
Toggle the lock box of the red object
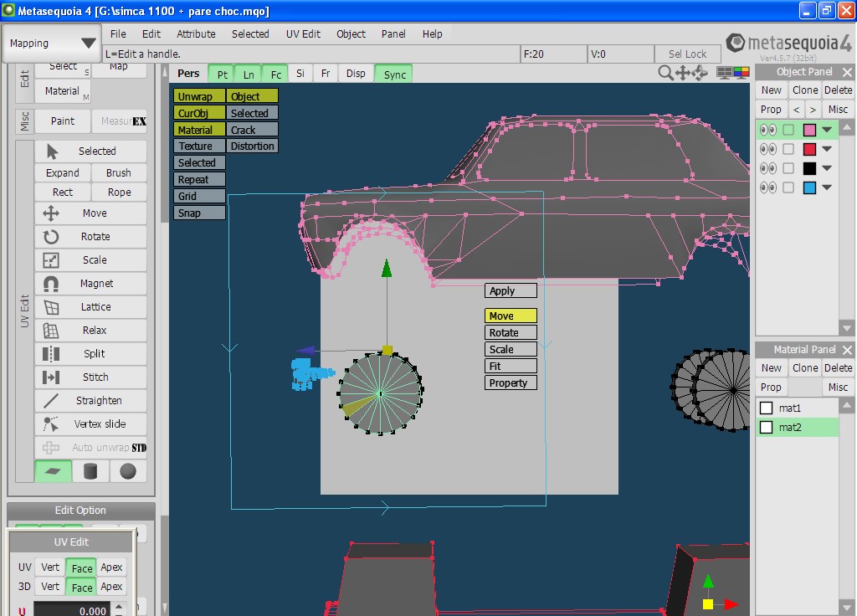788,149
